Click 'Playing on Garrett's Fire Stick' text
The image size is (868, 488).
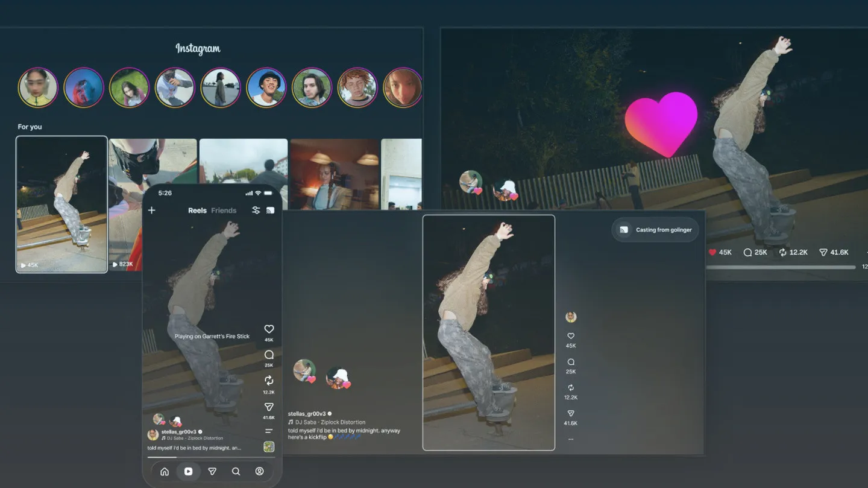coord(212,337)
